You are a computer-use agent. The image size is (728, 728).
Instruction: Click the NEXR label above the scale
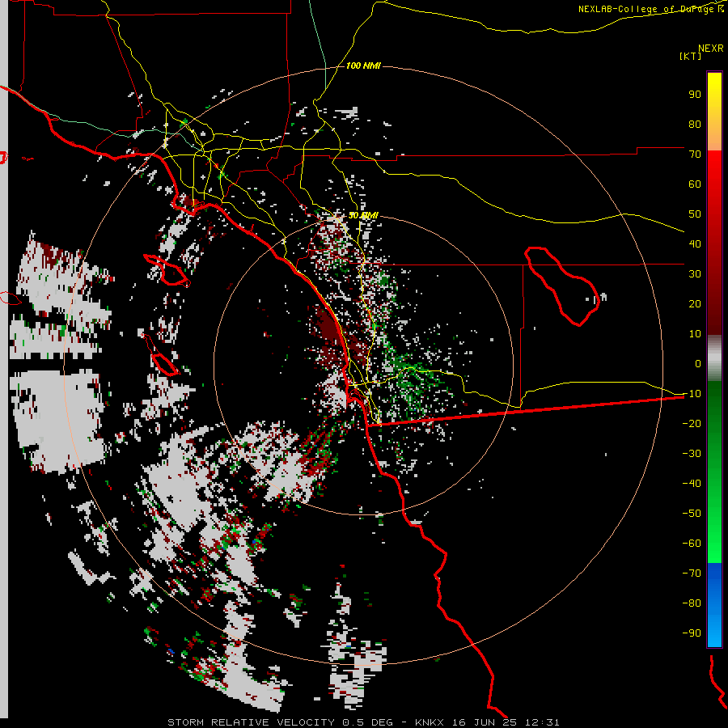pyautogui.click(x=711, y=48)
